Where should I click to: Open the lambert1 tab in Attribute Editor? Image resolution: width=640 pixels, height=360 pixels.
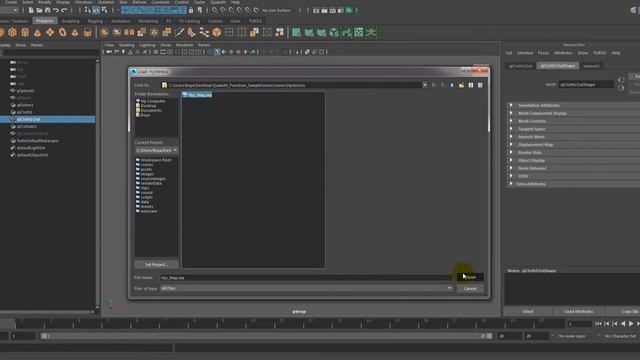591,66
